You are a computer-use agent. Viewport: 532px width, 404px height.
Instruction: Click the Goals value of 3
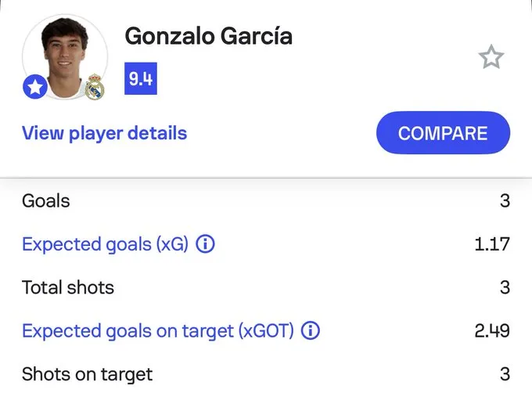coord(505,201)
